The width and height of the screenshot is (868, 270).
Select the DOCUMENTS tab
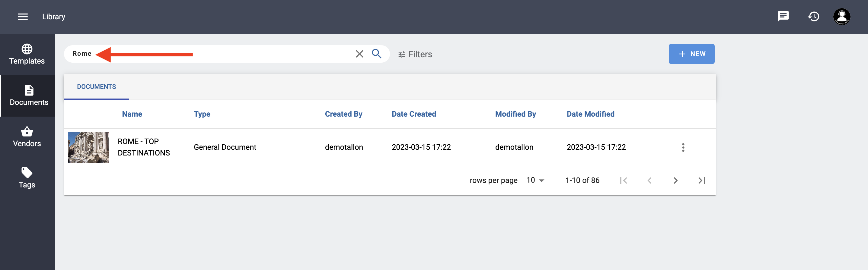[x=96, y=86]
